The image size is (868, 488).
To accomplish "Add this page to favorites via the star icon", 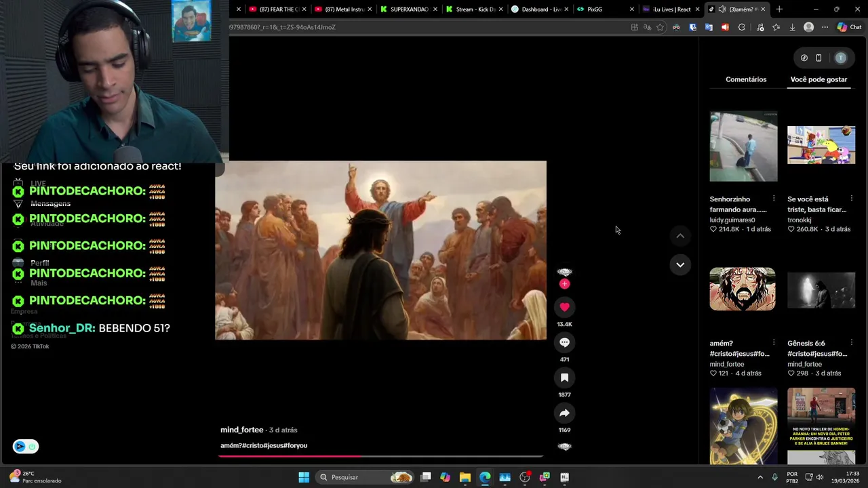I will [660, 27].
